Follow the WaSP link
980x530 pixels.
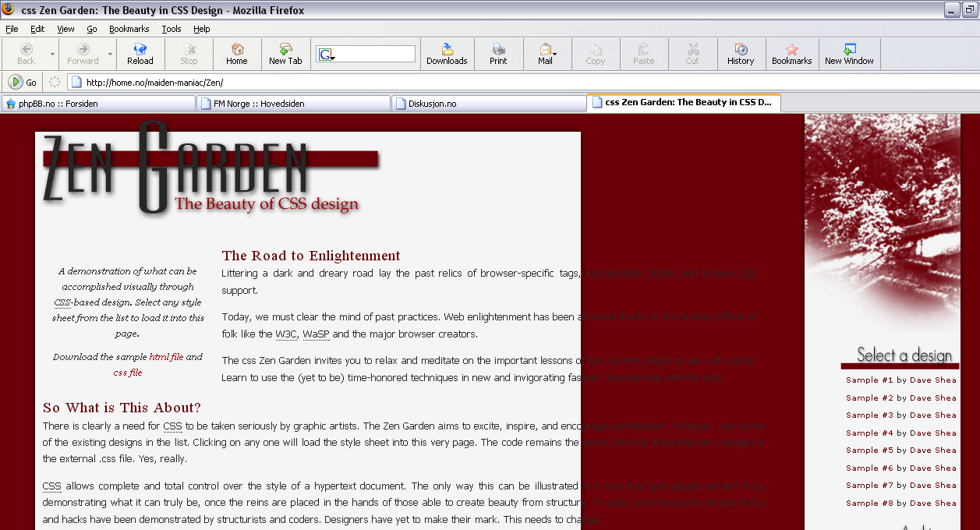click(316, 334)
